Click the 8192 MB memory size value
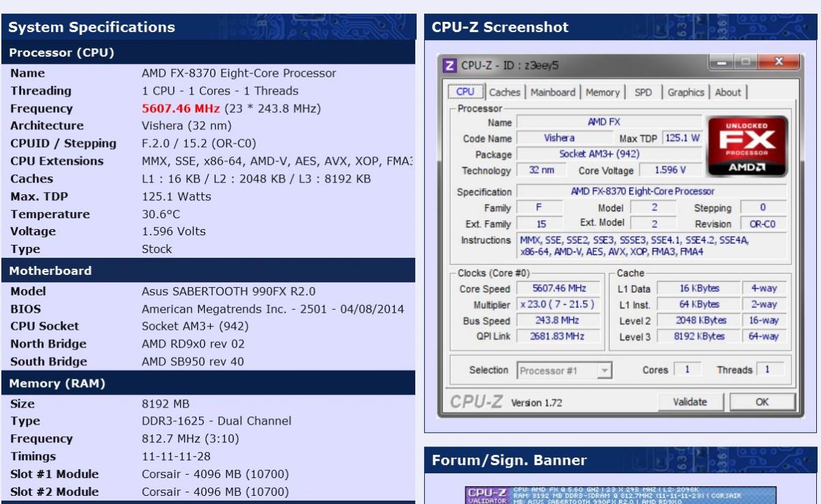This screenshot has height=504, width=821. [x=166, y=404]
